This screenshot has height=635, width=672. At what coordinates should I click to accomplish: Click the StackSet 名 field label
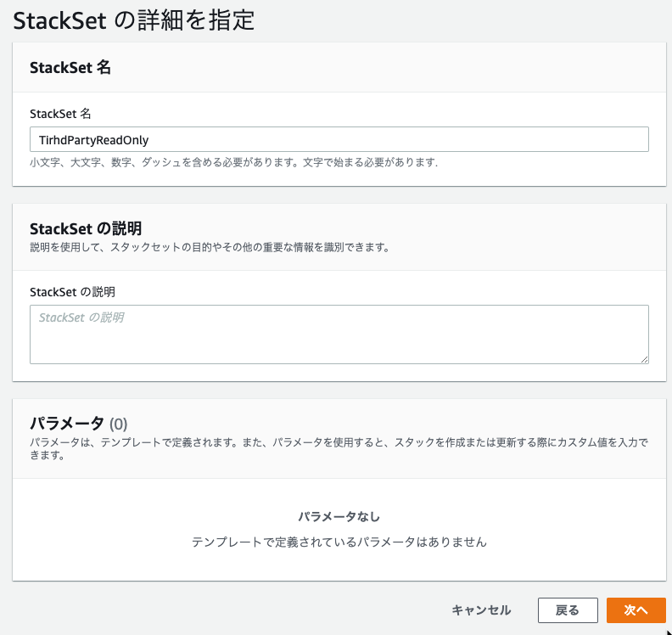(60, 114)
